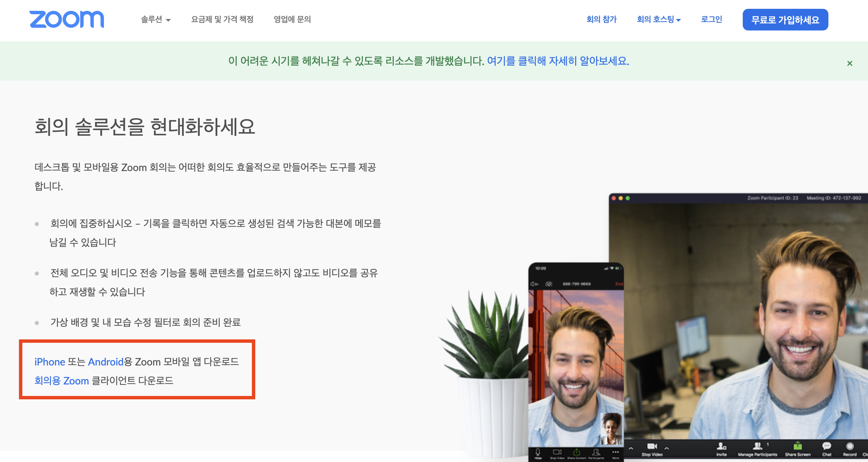Click the Record icon in desktop mockup
Screen dimensions: 868x462
(849, 446)
